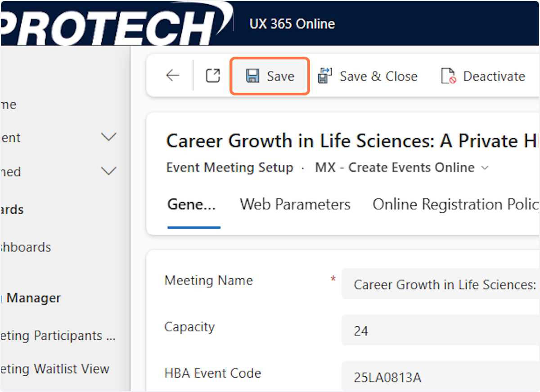Expand the first collapsed sidebar section chevron

click(109, 137)
